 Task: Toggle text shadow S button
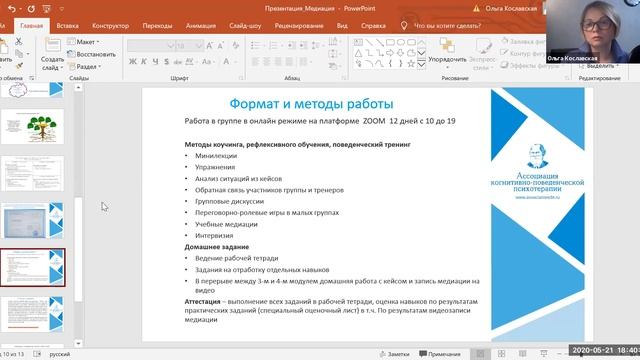pyautogui.click(x=166, y=62)
